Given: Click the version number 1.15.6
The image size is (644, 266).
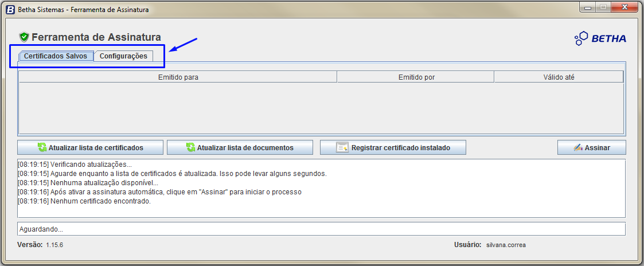Looking at the screenshot, I should (x=54, y=245).
